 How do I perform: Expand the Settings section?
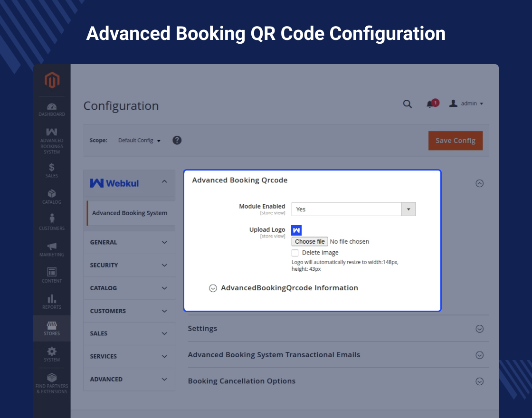point(338,328)
